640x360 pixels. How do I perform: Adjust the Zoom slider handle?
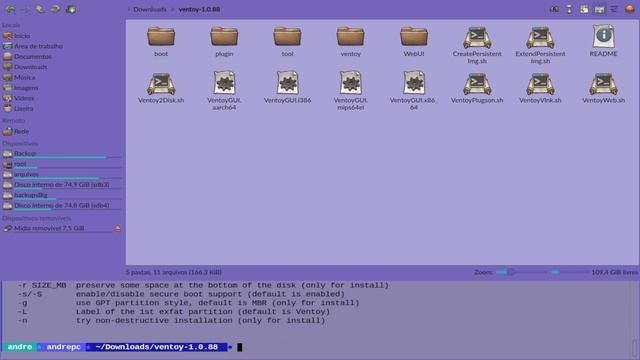(x=511, y=272)
